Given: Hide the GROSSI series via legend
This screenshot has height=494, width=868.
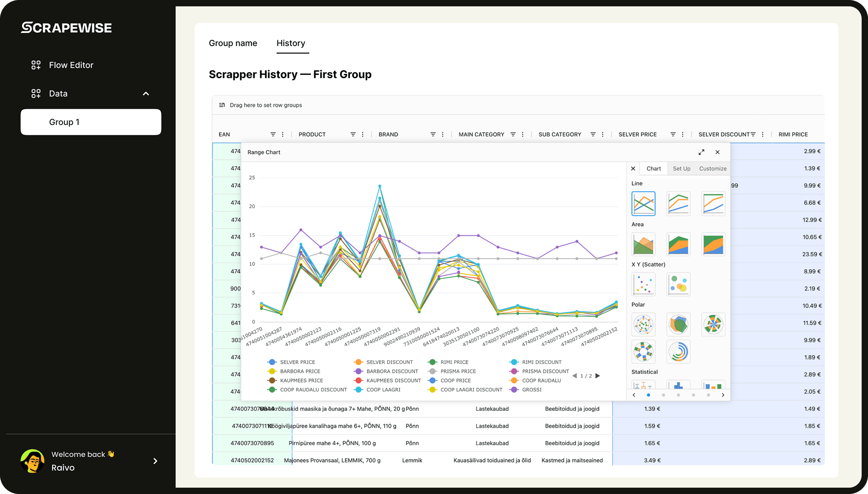Looking at the screenshot, I should (531, 389).
